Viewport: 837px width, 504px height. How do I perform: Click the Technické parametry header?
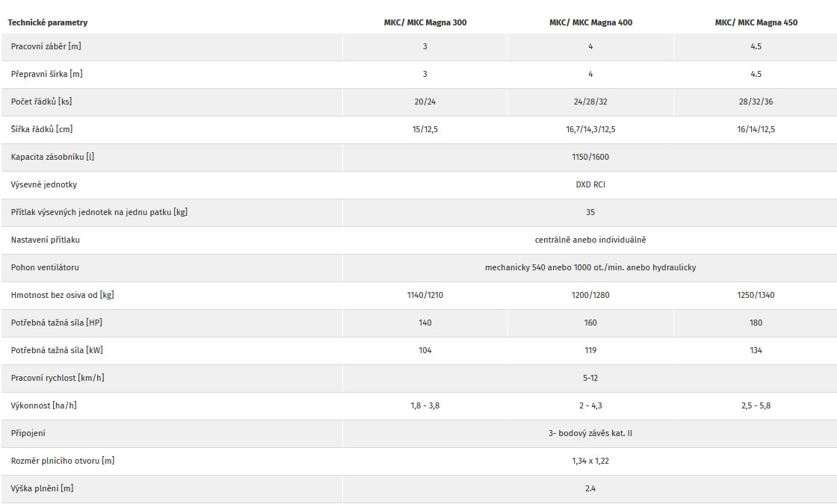[48, 22]
